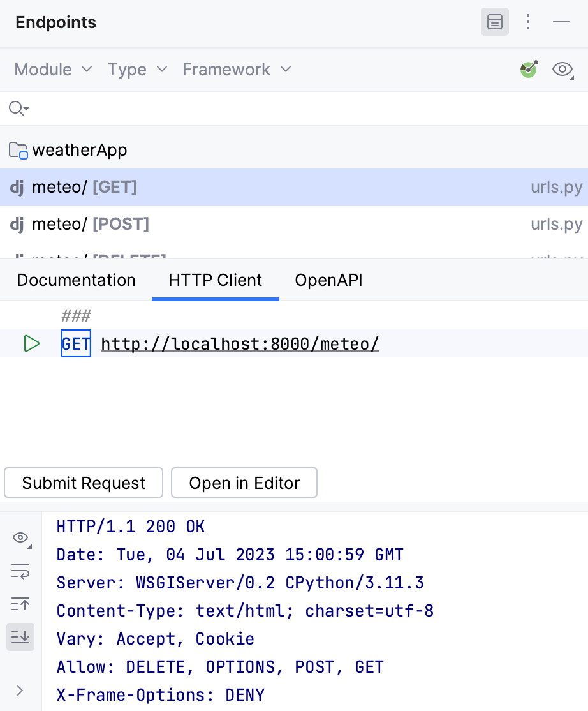Click the Content-Type header line
The height and width of the screenshot is (711, 588).
(245, 611)
